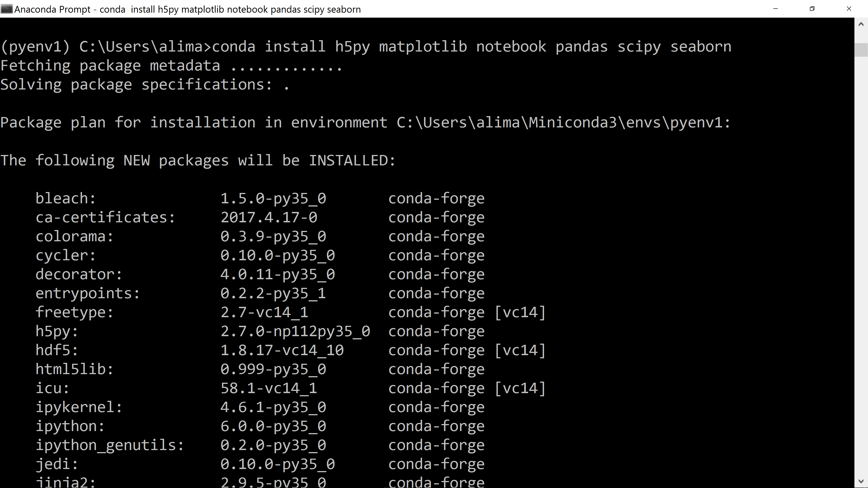Screen dimensions: 868x488
Task: Select the ipython package row
Action: (x=69, y=426)
